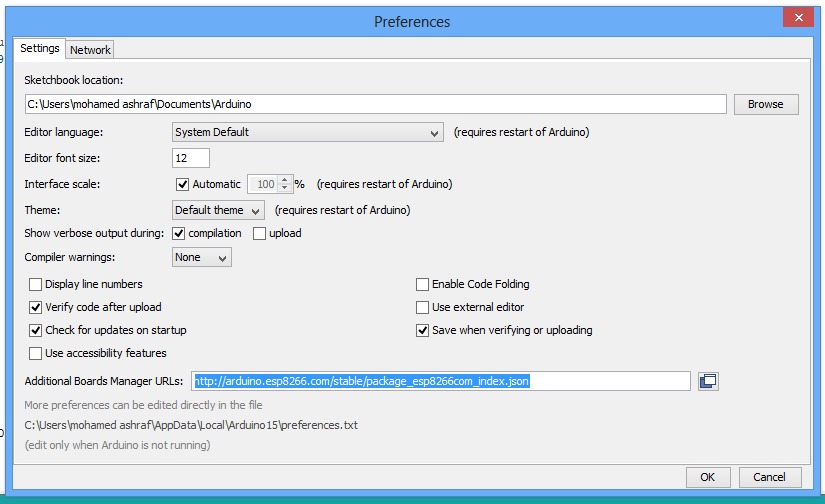Decrease interface scale with the down arrow

(x=285, y=188)
